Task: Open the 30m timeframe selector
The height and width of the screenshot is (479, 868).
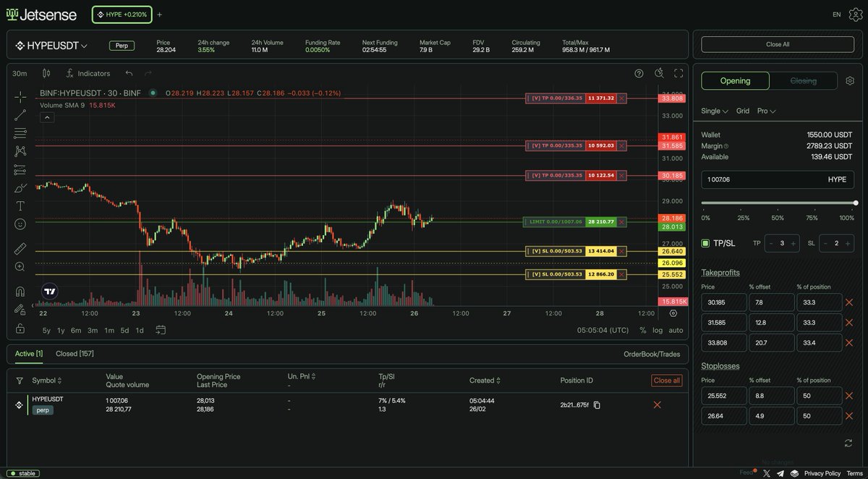Action: 20,73
